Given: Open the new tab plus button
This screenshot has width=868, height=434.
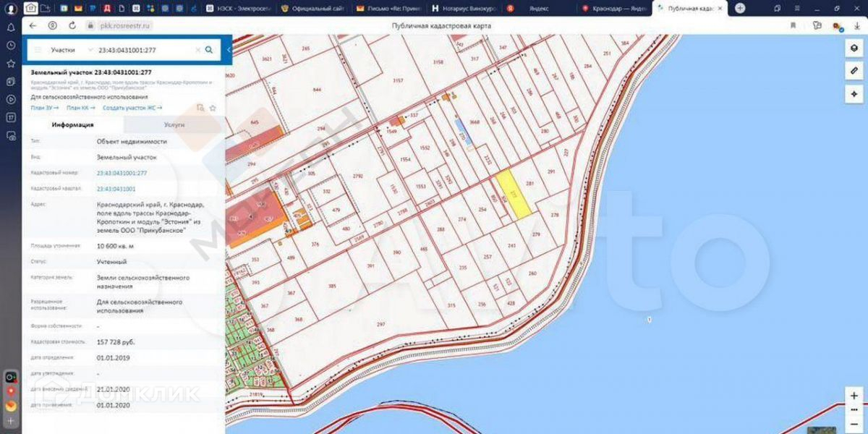Looking at the screenshot, I should [x=740, y=8].
